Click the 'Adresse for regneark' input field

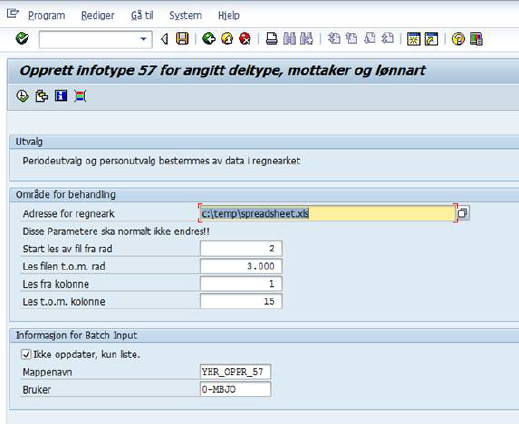pyautogui.click(x=327, y=213)
